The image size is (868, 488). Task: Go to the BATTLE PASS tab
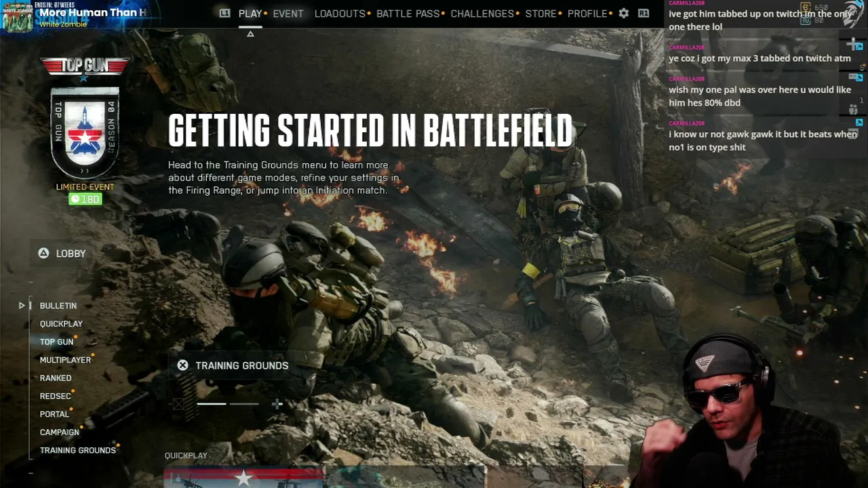pyautogui.click(x=408, y=14)
